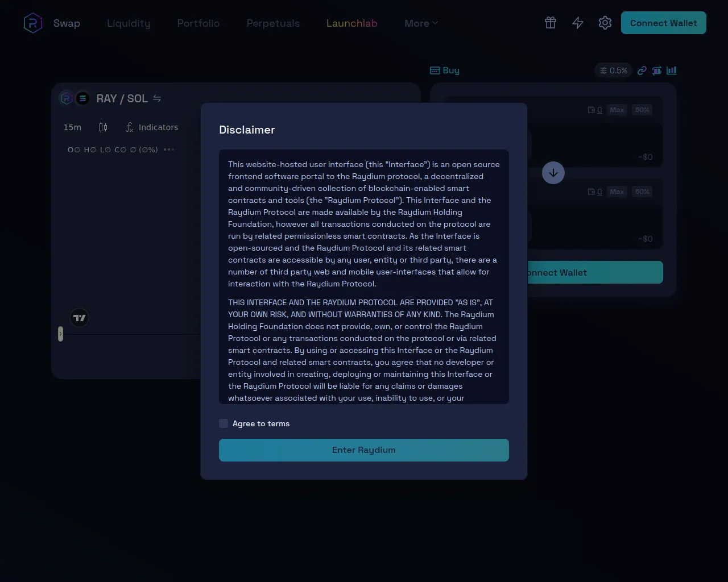
Task: Toggle chart view bar icon
Action: click(672, 70)
